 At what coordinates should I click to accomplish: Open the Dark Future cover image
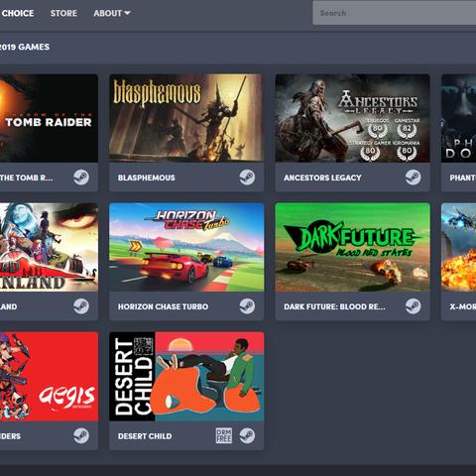pos(353,247)
